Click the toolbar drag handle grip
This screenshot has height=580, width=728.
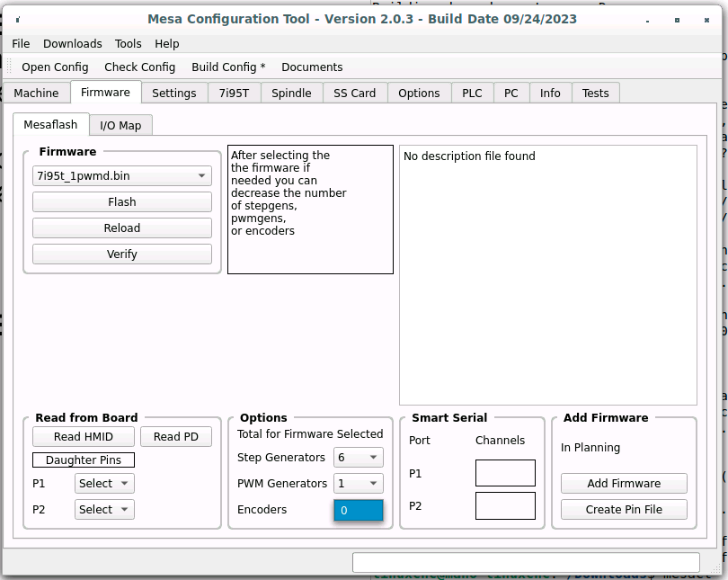(x=8, y=67)
